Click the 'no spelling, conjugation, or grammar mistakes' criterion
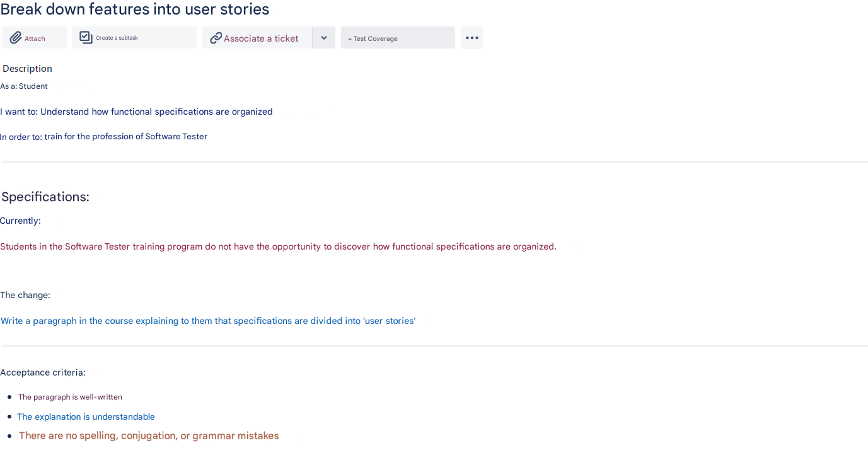 point(149,436)
